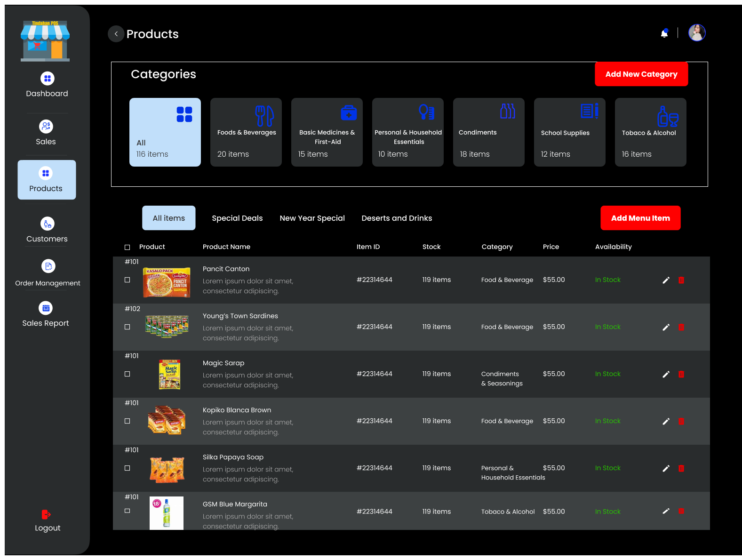
Task: Delete the Kopiko Blanca Brown item
Action: (x=681, y=421)
